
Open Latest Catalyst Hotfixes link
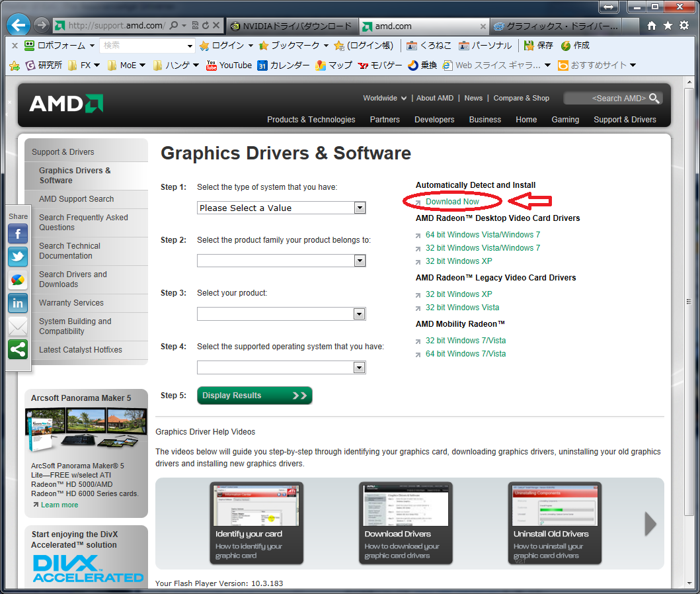[x=81, y=350]
